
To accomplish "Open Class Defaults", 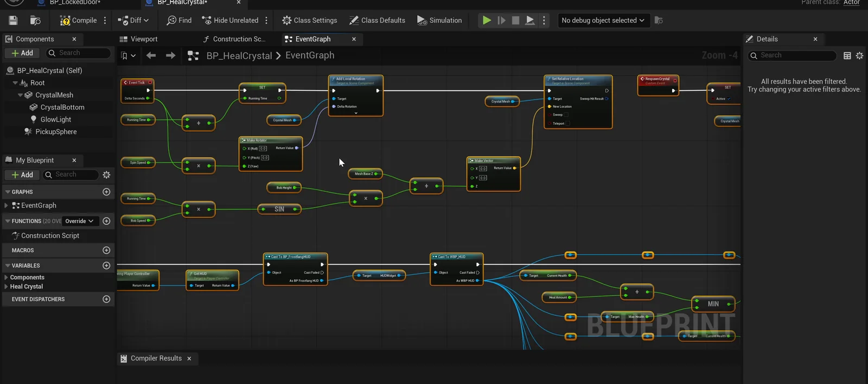I will pyautogui.click(x=377, y=21).
